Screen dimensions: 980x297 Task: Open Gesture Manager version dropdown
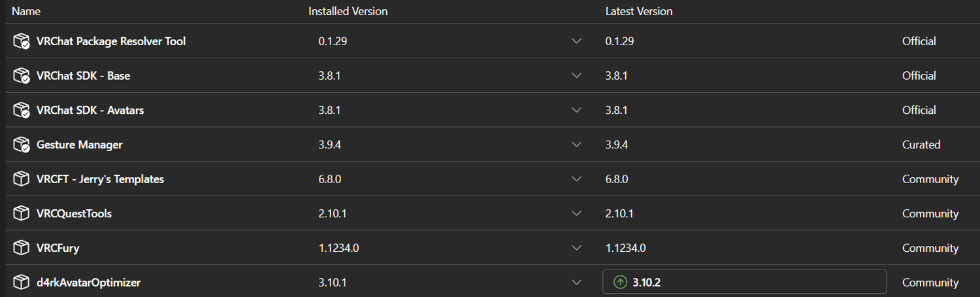[x=576, y=145]
